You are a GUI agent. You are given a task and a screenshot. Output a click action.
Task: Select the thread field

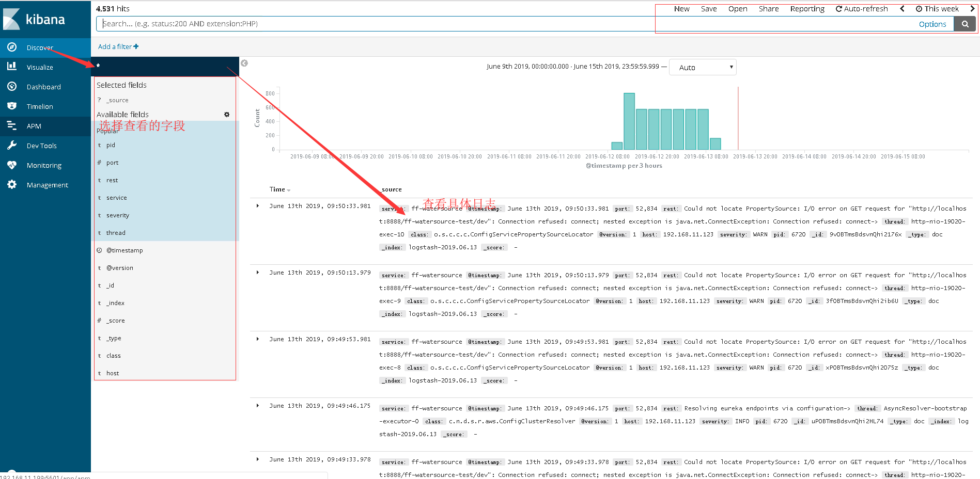click(116, 233)
